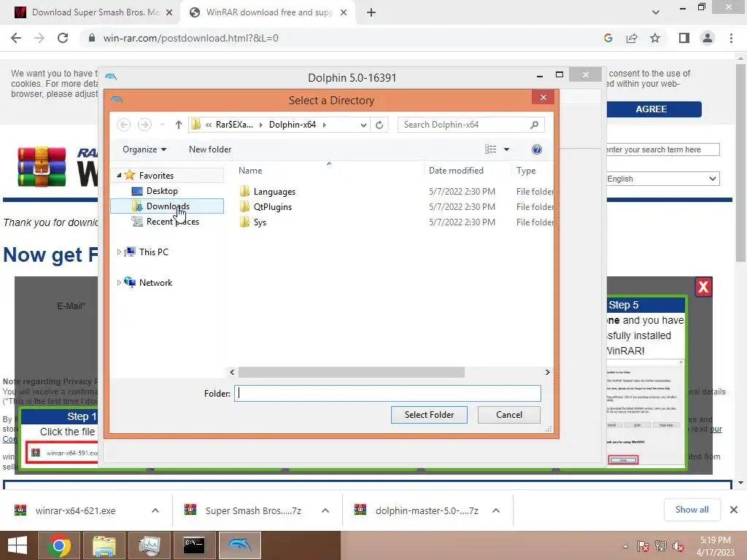747x560 pixels.
Task: Open Chrome from the taskbar
Action: point(59,545)
